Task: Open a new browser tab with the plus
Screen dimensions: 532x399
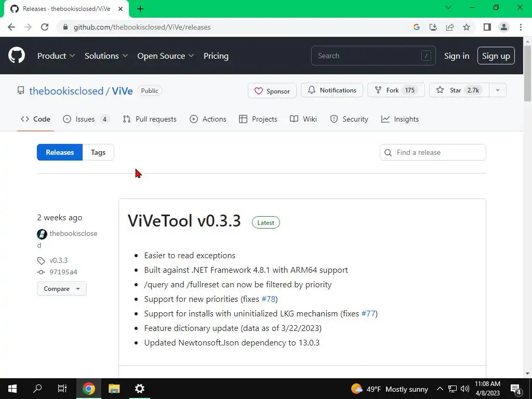Action: pyautogui.click(x=140, y=9)
